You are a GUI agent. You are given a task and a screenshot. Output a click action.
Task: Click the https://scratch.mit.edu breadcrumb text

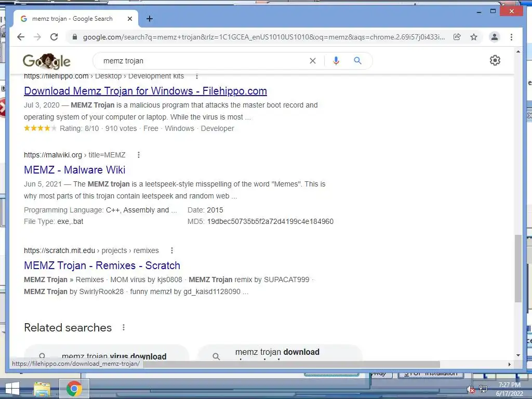[59, 251]
